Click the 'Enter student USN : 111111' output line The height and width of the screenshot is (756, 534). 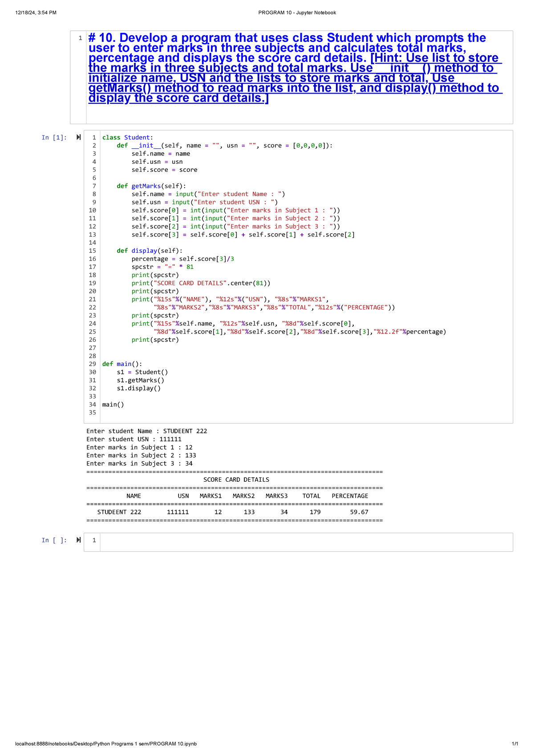[x=134, y=439]
